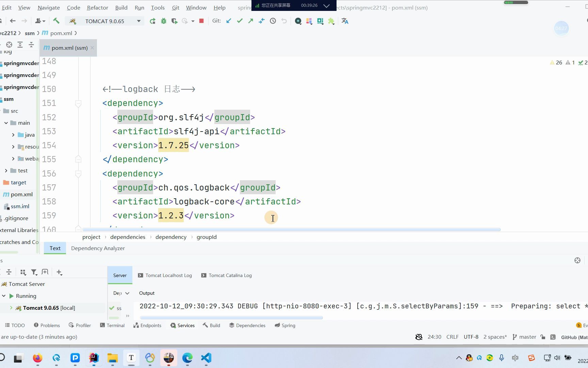Click the Debug icon in the toolbar
The width and height of the screenshot is (588, 368).
164,21
